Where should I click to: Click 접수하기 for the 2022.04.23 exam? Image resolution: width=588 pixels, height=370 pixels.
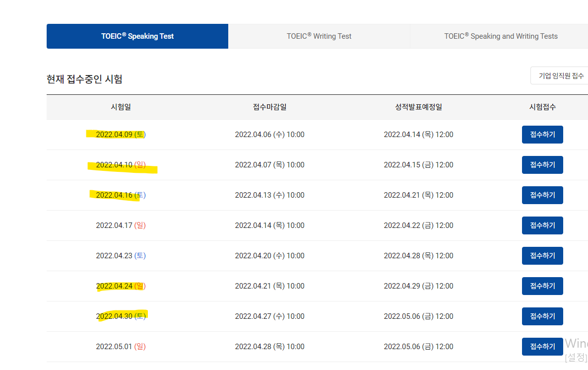(542, 256)
